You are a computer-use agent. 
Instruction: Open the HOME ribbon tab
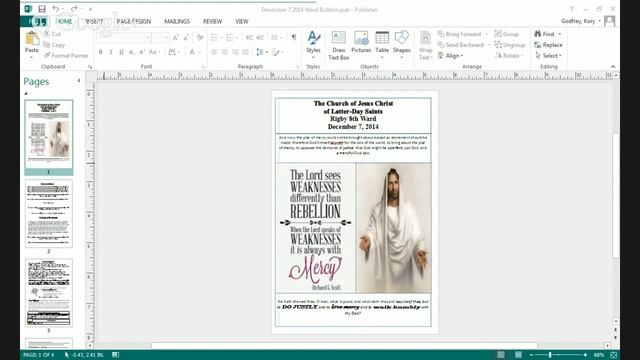click(x=64, y=21)
